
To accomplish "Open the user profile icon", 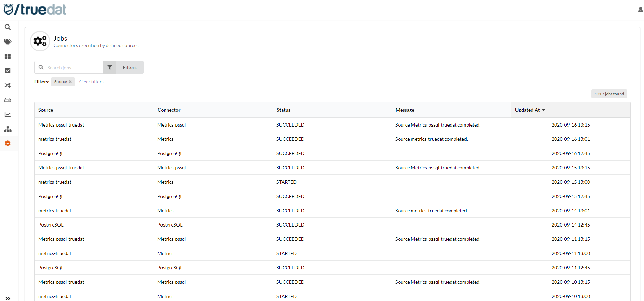I will [640, 10].
